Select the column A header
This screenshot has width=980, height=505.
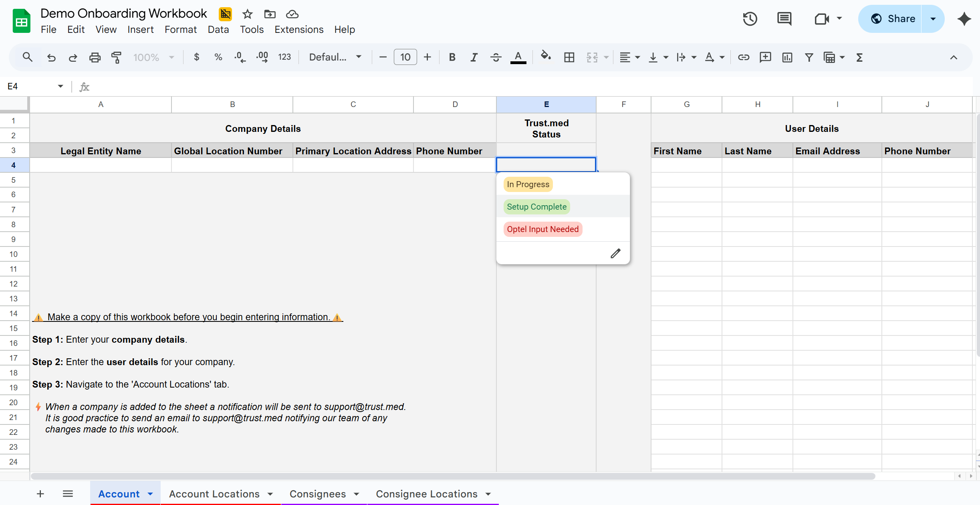[101, 104]
